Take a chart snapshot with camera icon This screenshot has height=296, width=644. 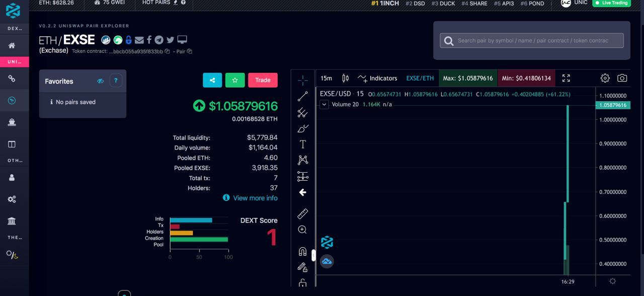click(622, 78)
